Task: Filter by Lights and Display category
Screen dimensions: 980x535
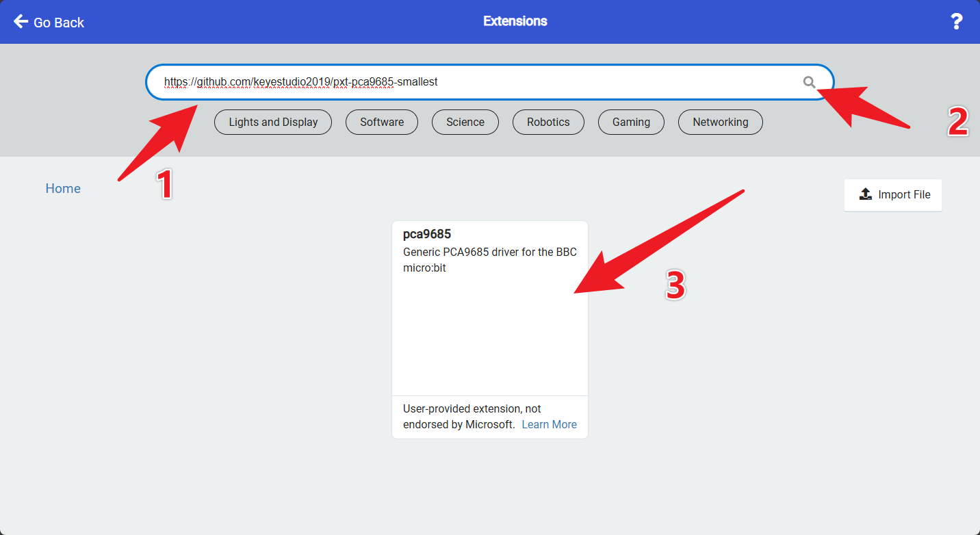Action: pyautogui.click(x=273, y=122)
